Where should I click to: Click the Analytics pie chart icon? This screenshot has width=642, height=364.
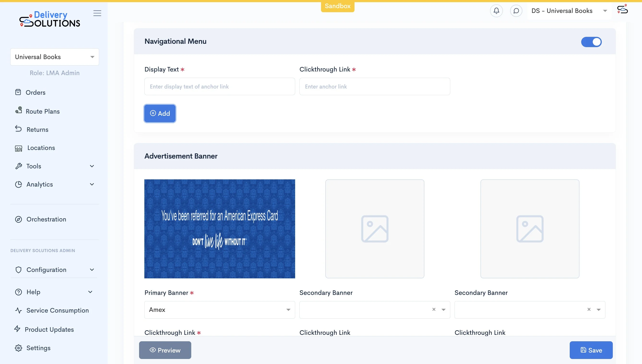tap(18, 184)
